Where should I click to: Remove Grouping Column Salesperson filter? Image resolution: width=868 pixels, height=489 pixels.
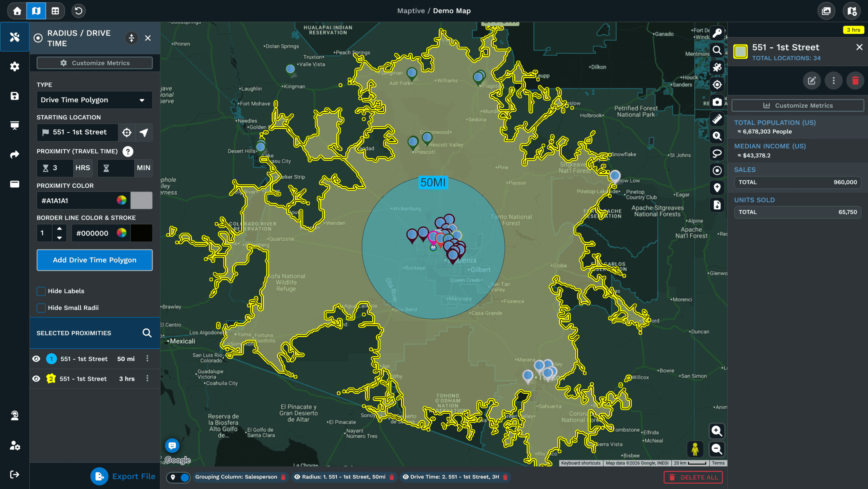[283, 477]
